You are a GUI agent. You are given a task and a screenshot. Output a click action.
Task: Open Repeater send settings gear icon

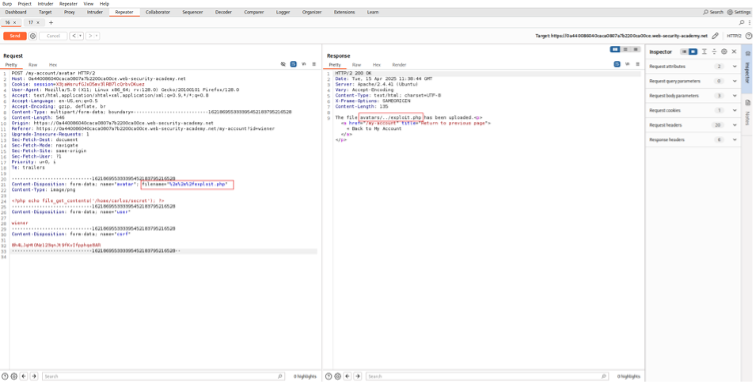coord(33,36)
